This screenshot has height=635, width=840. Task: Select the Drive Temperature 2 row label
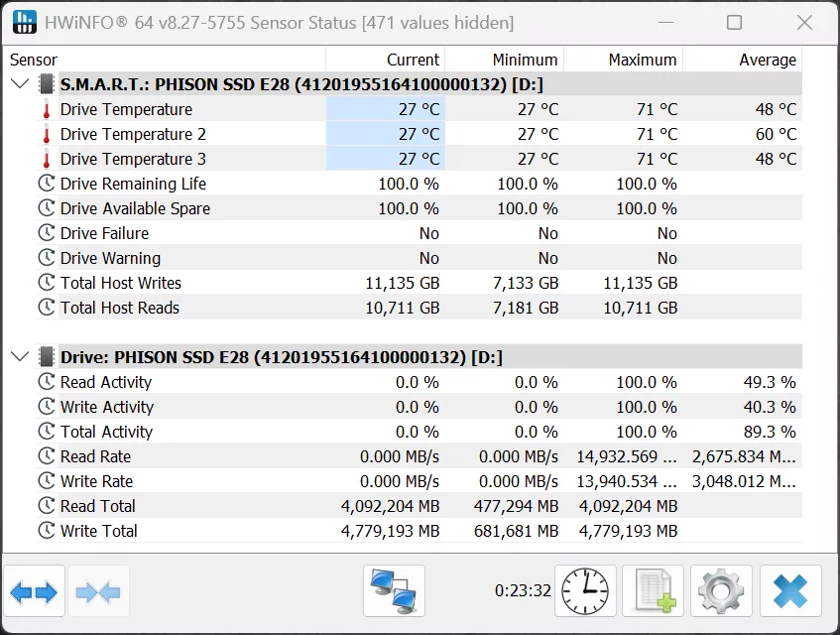133,134
